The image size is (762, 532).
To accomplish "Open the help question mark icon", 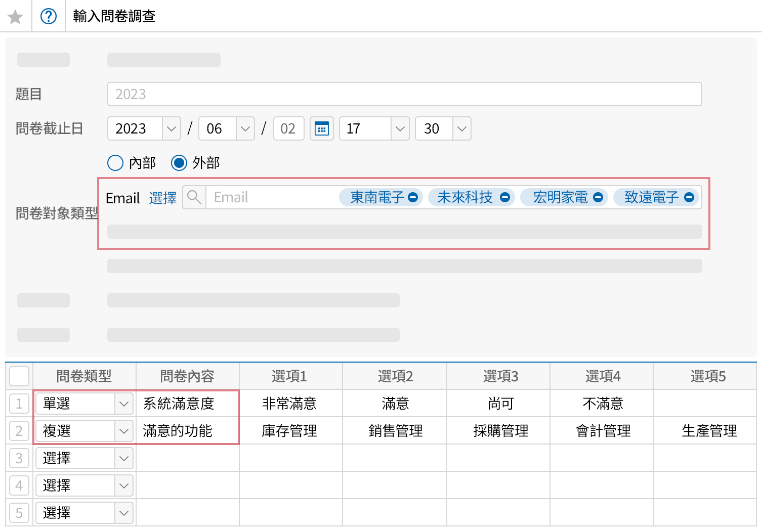I will point(49,17).
